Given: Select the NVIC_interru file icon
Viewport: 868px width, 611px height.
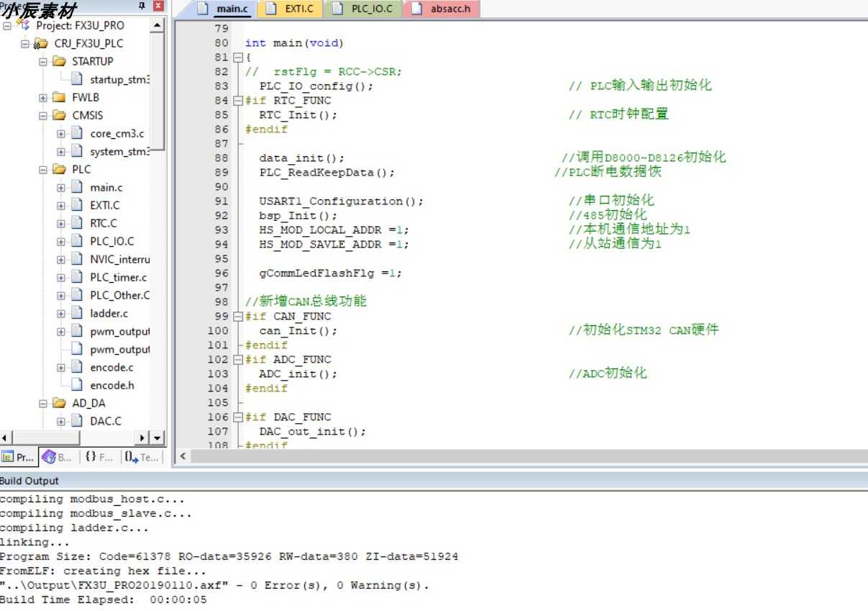Looking at the screenshot, I should tap(77, 259).
